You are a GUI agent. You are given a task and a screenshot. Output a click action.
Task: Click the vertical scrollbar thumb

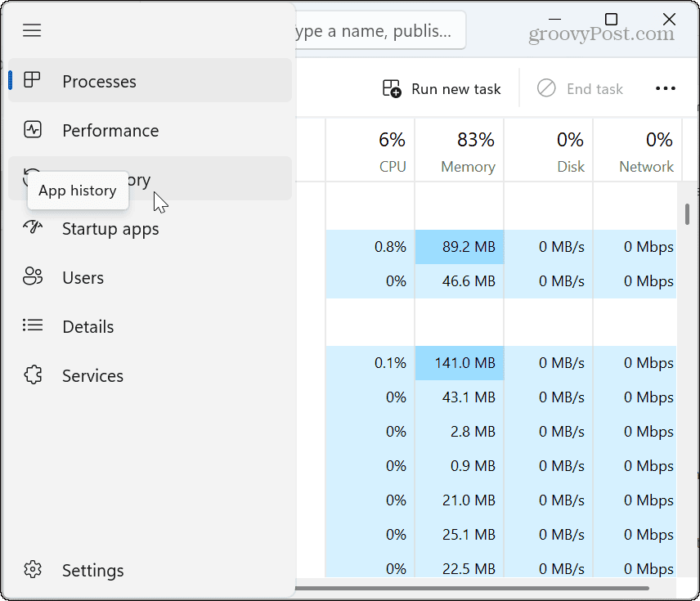pos(687,214)
